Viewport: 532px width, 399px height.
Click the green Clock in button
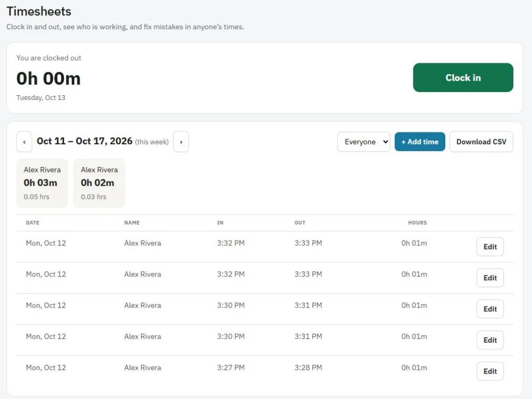pyautogui.click(x=463, y=77)
